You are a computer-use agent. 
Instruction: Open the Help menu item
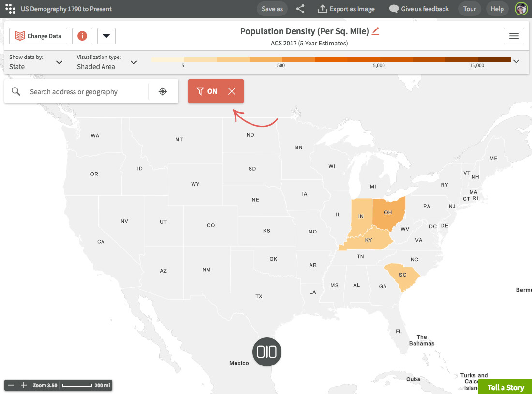click(497, 9)
